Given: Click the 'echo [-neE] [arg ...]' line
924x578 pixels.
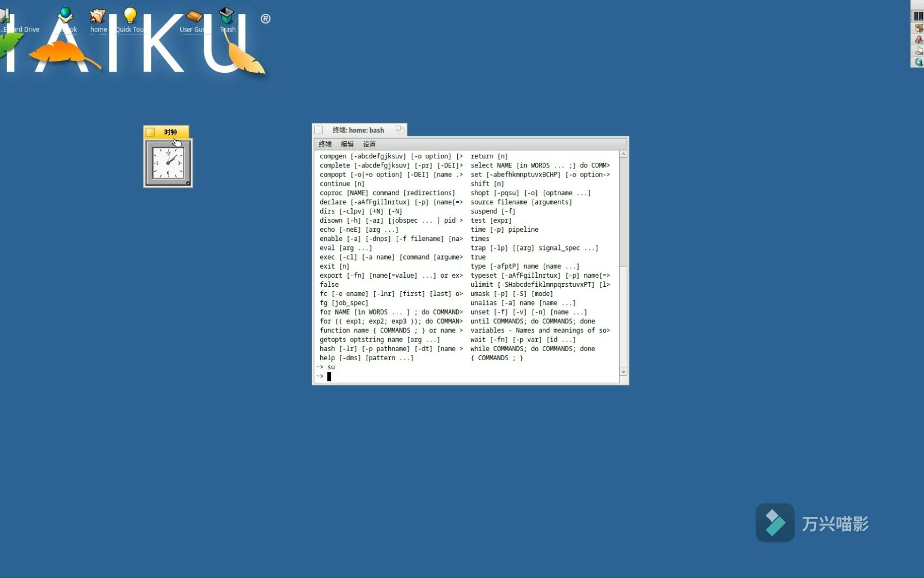Looking at the screenshot, I should [359, 230].
